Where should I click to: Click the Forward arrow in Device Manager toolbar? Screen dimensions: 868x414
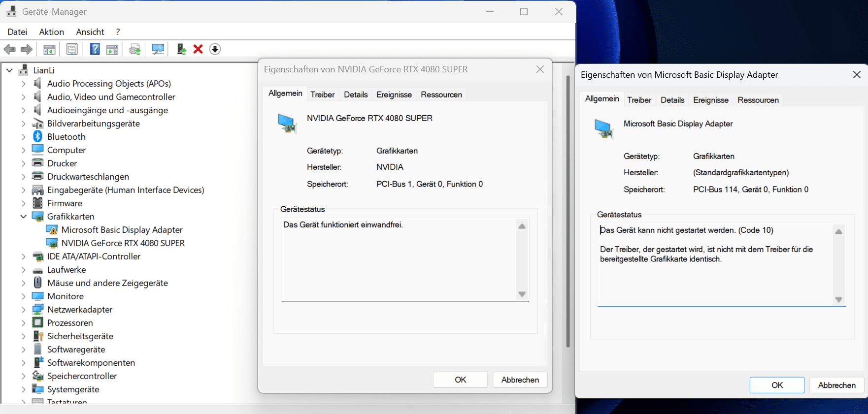tap(27, 49)
